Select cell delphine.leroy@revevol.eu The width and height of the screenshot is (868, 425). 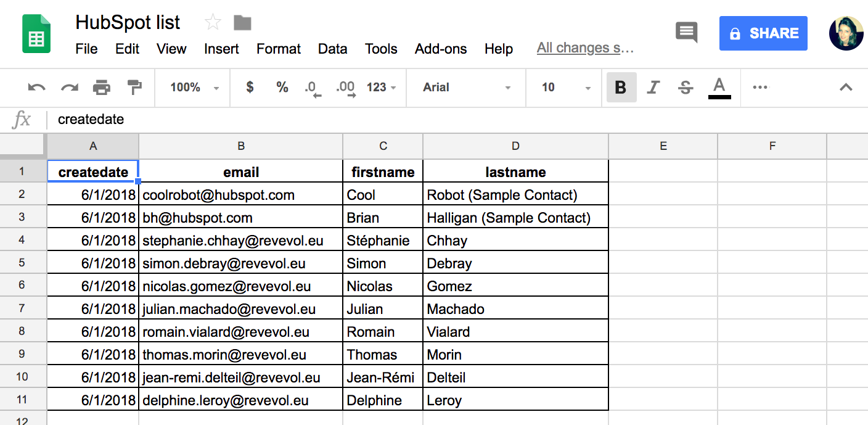(241, 400)
